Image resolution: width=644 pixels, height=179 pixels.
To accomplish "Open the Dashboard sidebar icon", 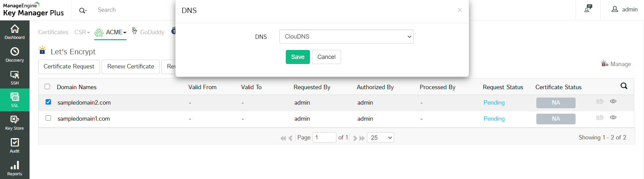I will pos(15,32).
